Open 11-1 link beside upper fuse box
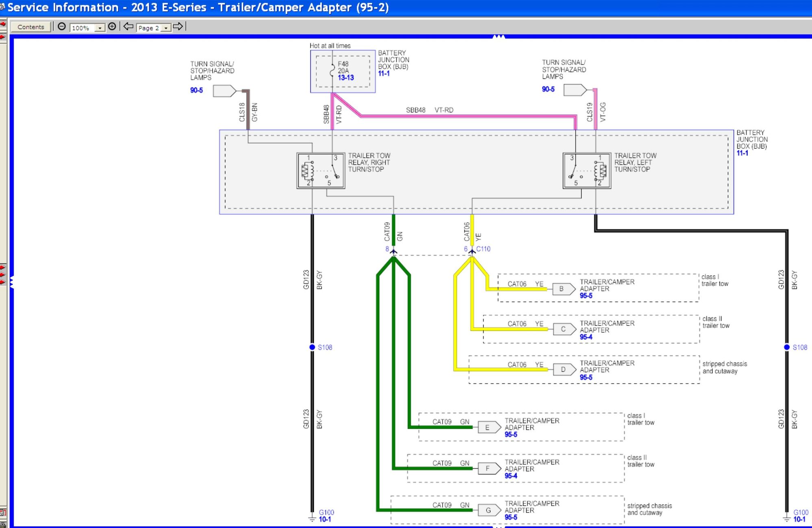 tap(384, 74)
